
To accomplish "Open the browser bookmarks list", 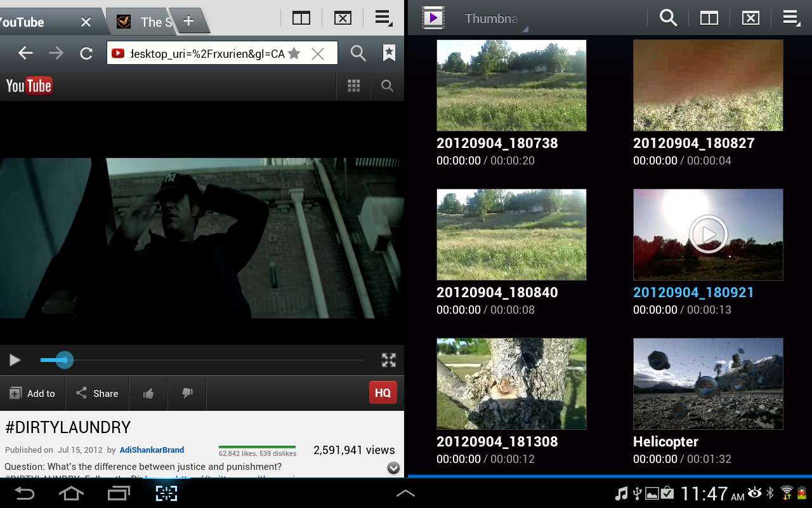I will 389,53.
